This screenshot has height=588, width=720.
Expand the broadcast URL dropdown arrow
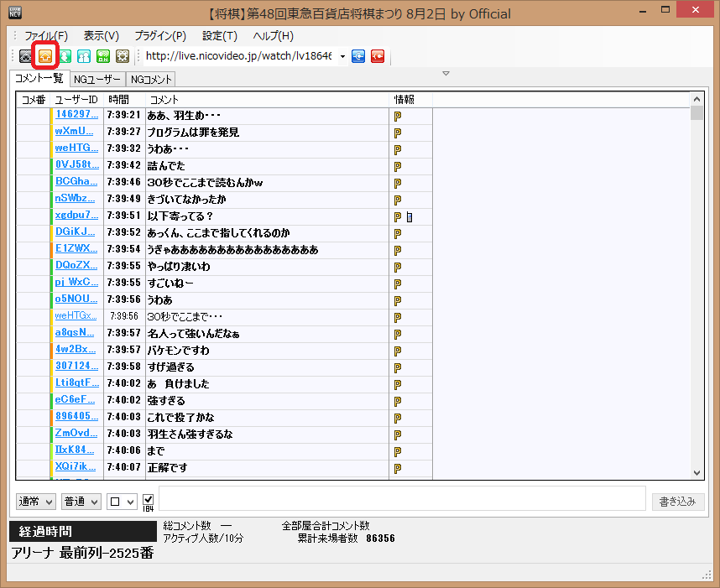point(342,56)
